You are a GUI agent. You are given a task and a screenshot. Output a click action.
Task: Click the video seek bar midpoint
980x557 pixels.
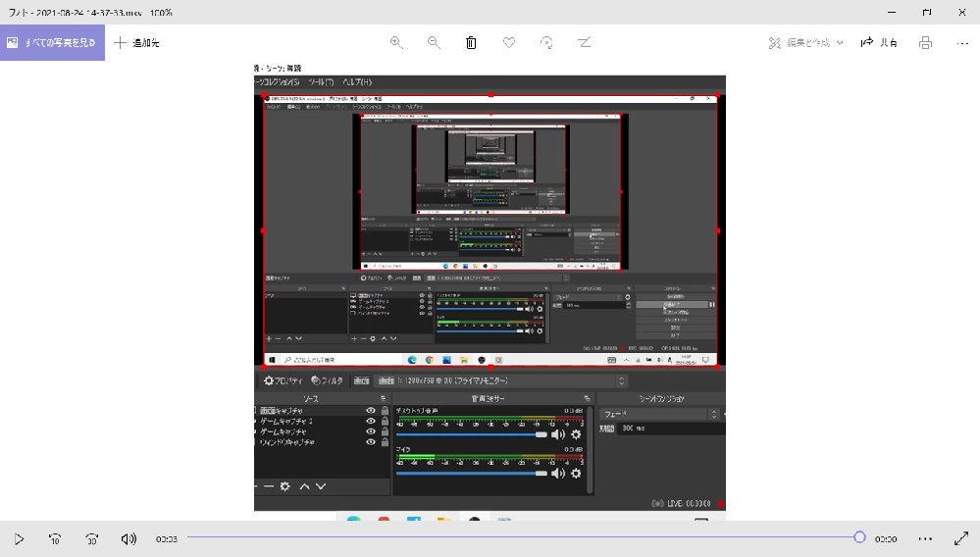pos(523,537)
